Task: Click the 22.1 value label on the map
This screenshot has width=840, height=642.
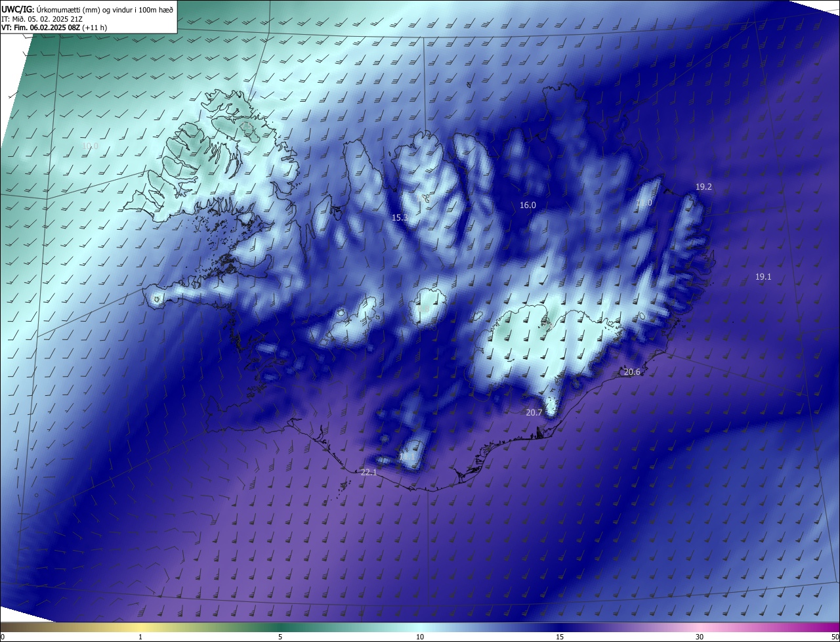Action: pyautogui.click(x=369, y=473)
